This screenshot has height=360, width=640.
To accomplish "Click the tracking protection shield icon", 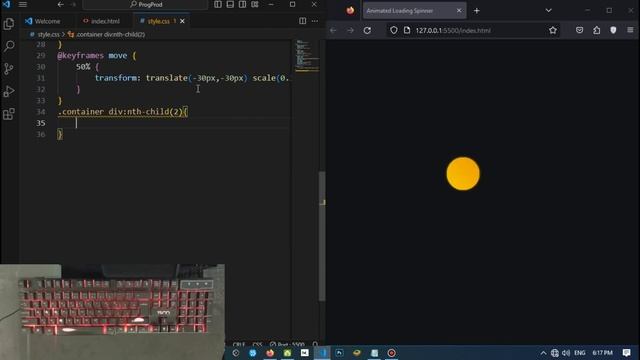I will (393, 30).
